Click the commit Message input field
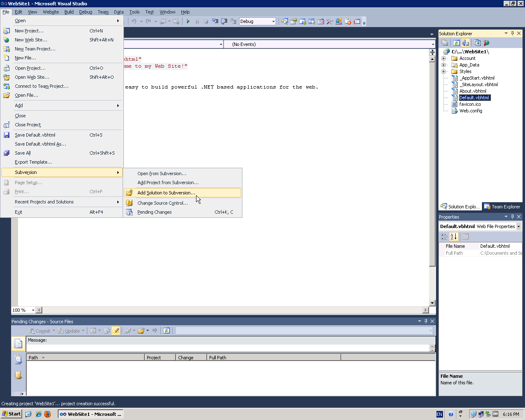The height and width of the screenshot is (420, 525). pos(228,348)
